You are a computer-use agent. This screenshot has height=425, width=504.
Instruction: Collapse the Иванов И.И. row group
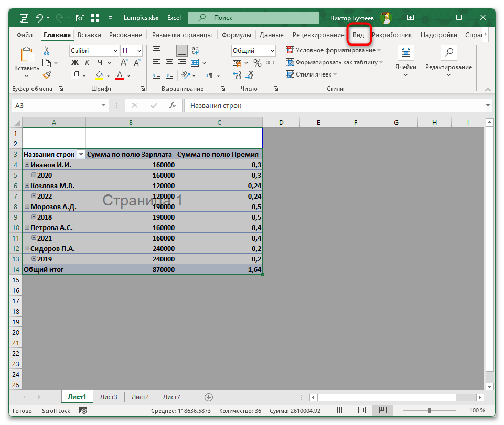point(27,165)
